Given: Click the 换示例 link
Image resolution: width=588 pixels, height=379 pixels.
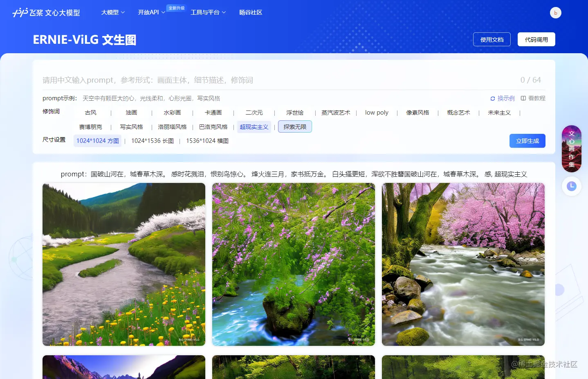Looking at the screenshot, I should click(506, 98).
